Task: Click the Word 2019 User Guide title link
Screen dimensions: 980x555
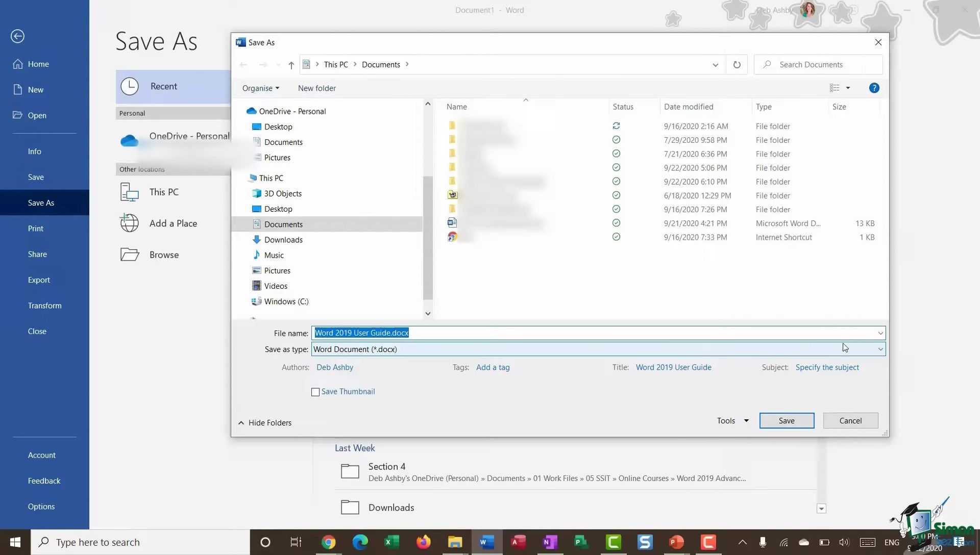Action: pyautogui.click(x=673, y=367)
